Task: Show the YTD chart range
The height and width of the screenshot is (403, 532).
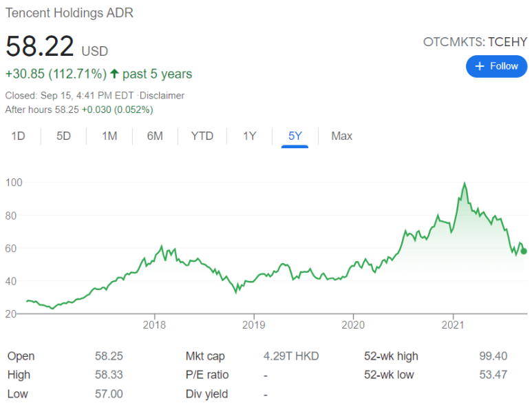Action: pos(202,136)
